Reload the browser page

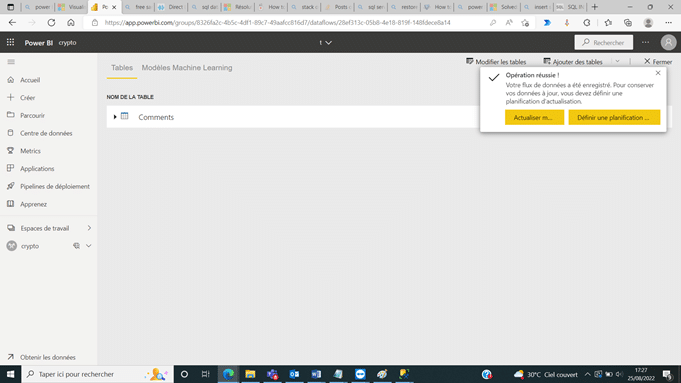point(51,23)
